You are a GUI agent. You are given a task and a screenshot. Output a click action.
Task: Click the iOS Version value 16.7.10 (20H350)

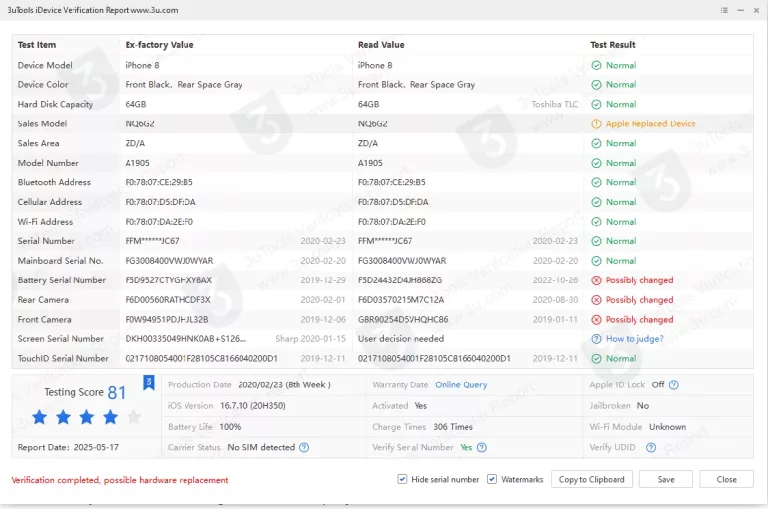click(253, 406)
